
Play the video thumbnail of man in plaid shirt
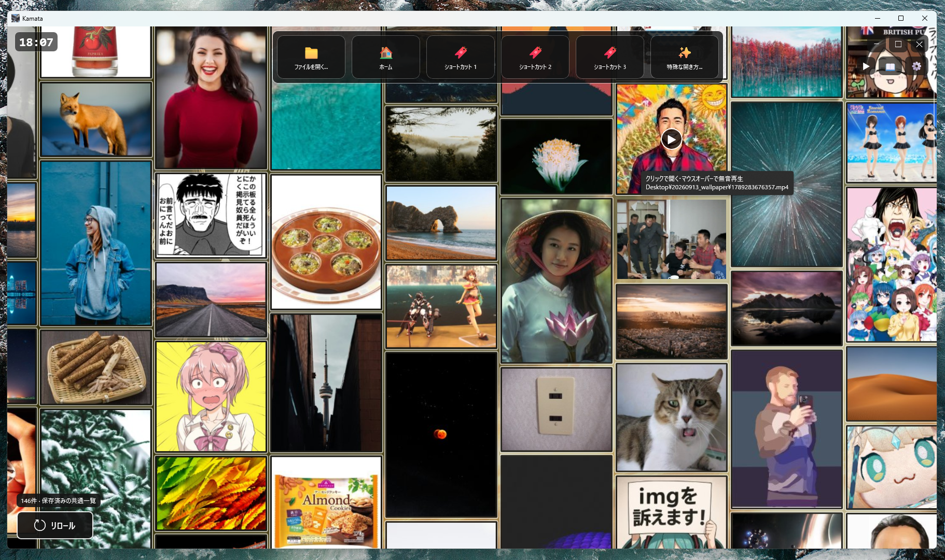672,139
